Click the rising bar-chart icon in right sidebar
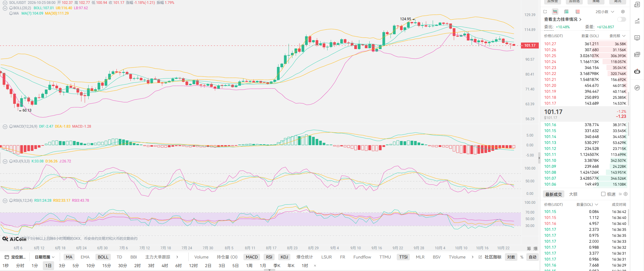This screenshot has height=271, width=644. 637,21
